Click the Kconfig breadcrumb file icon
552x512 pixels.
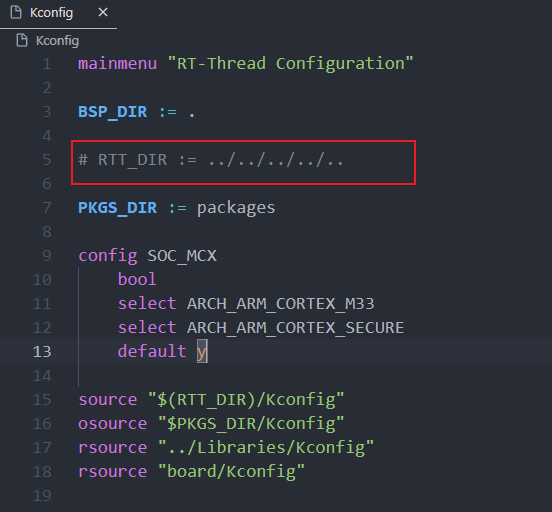22,40
